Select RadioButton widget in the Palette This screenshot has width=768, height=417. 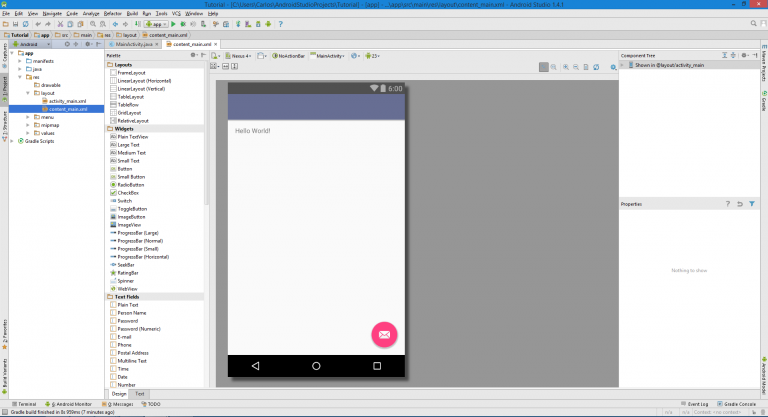click(130, 185)
